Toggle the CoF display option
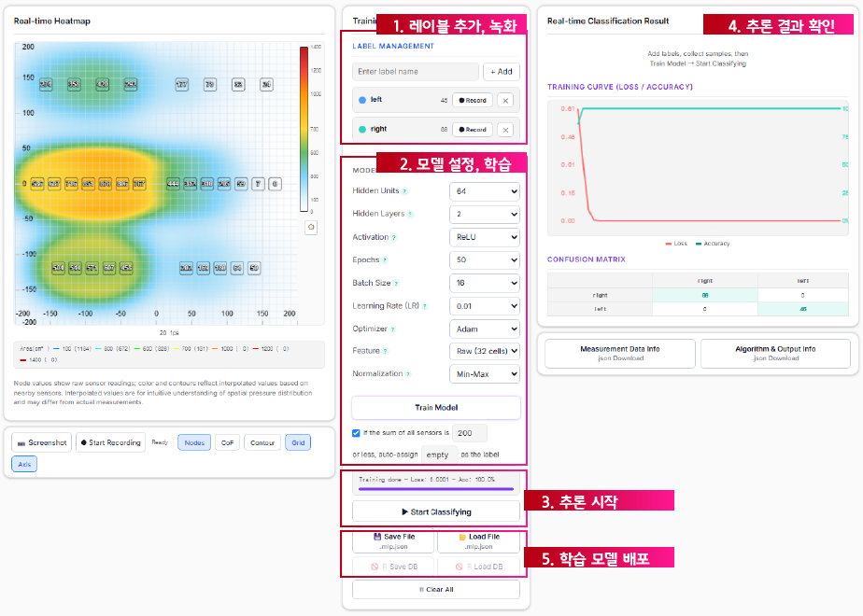This screenshot has width=863, height=616. pyautogui.click(x=227, y=442)
